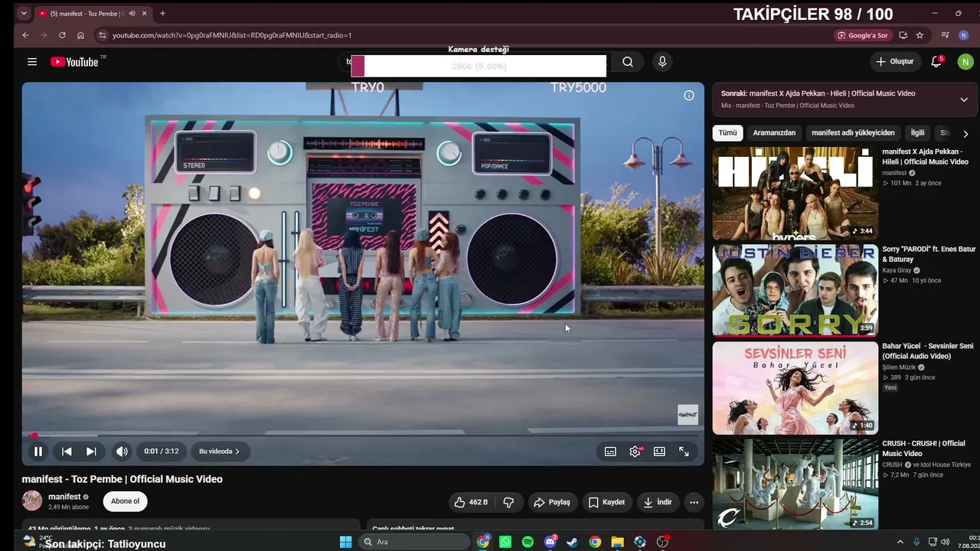Select the İlgili filter chip

[x=917, y=133]
